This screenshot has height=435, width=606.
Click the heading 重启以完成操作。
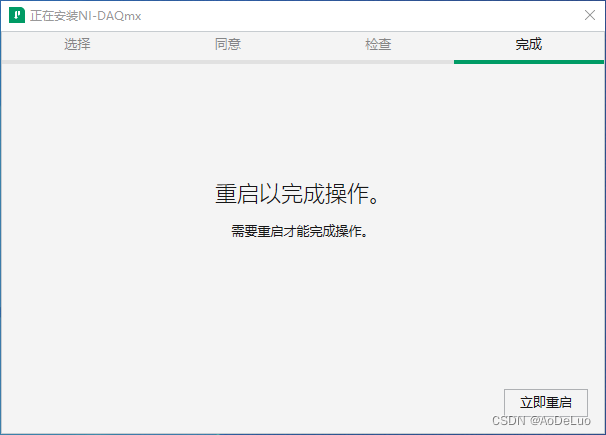click(298, 194)
